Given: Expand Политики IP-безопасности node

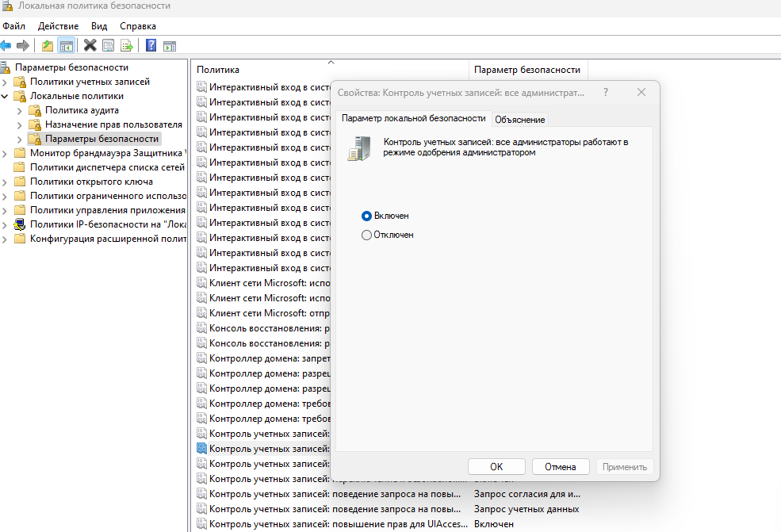Looking at the screenshot, I should pos(5,224).
